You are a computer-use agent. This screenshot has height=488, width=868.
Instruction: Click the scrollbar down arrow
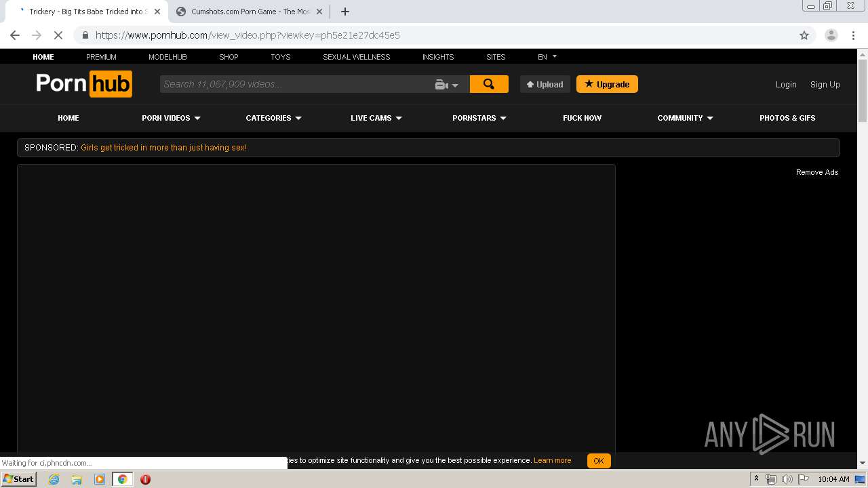coord(863,463)
